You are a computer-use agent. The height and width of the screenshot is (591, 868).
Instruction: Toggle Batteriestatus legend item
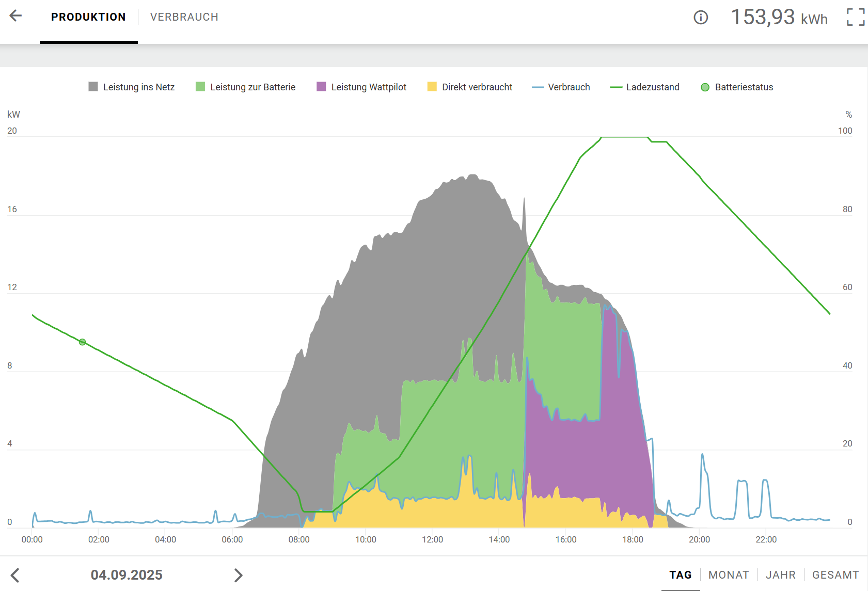point(737,87)
